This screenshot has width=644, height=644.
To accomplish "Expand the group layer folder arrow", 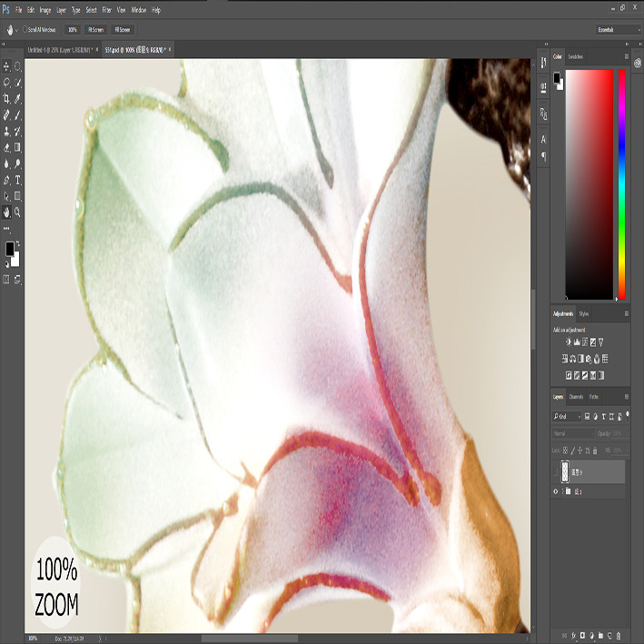I will pyautogui.click(x=562, y=491).
